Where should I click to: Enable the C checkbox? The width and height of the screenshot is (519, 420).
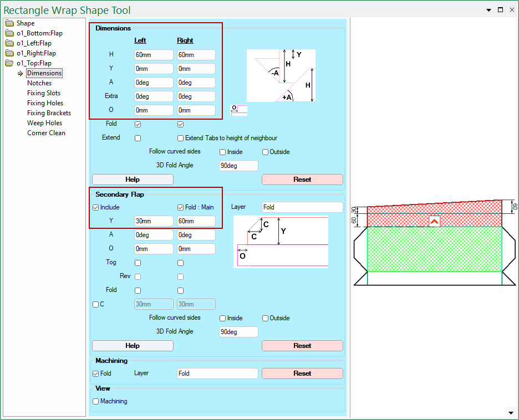tap(96, 305)
